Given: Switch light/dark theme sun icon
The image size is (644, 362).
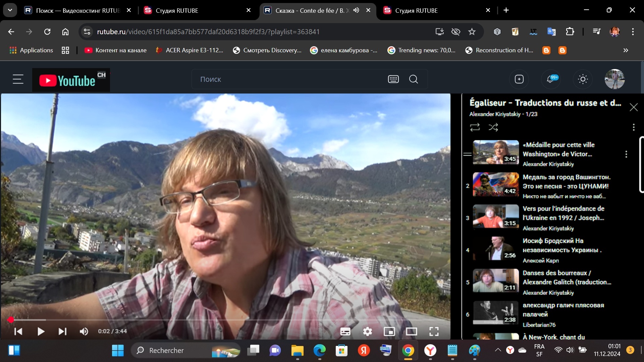Looking at the screenshot, I should tap(583, 79).
